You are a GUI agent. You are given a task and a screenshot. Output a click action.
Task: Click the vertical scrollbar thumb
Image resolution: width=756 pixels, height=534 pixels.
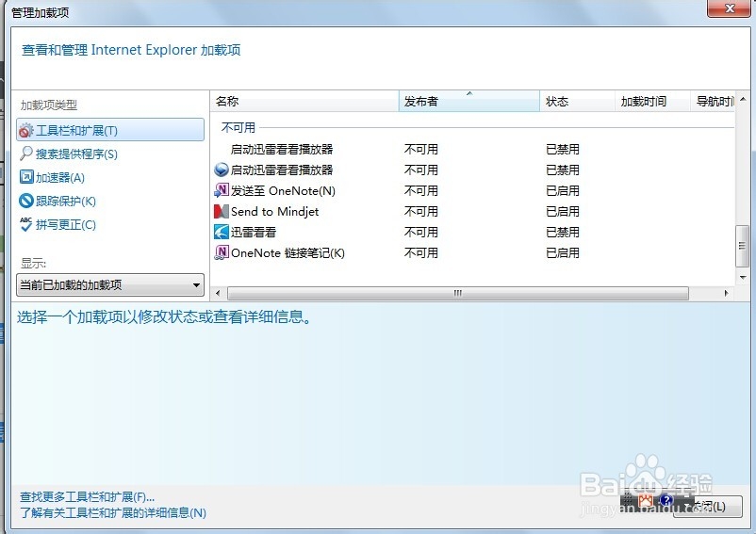pyautogui.click(x=742, y=246)
